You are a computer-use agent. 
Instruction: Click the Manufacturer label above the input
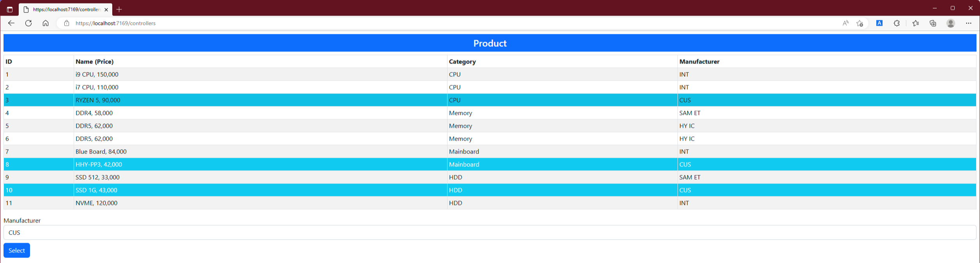22,221
